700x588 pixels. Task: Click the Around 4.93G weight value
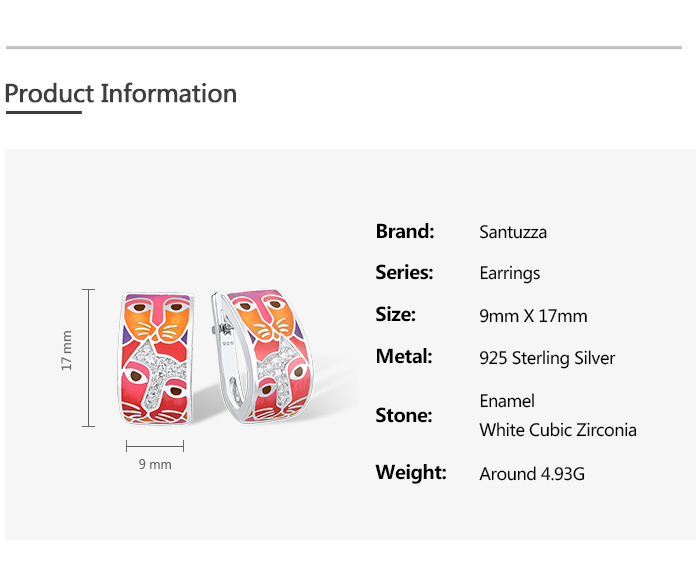pos(532,474)
